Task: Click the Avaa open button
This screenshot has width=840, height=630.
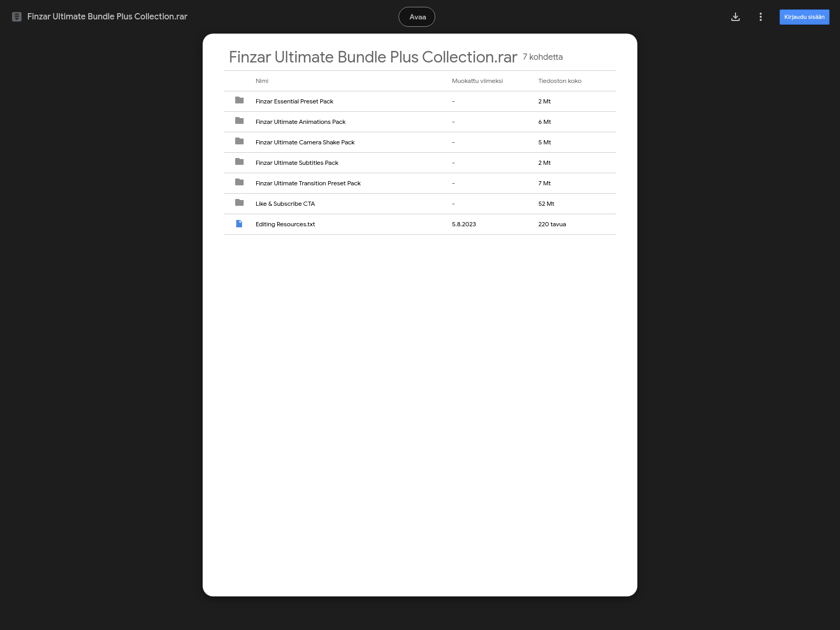Action: click(417, 17)
